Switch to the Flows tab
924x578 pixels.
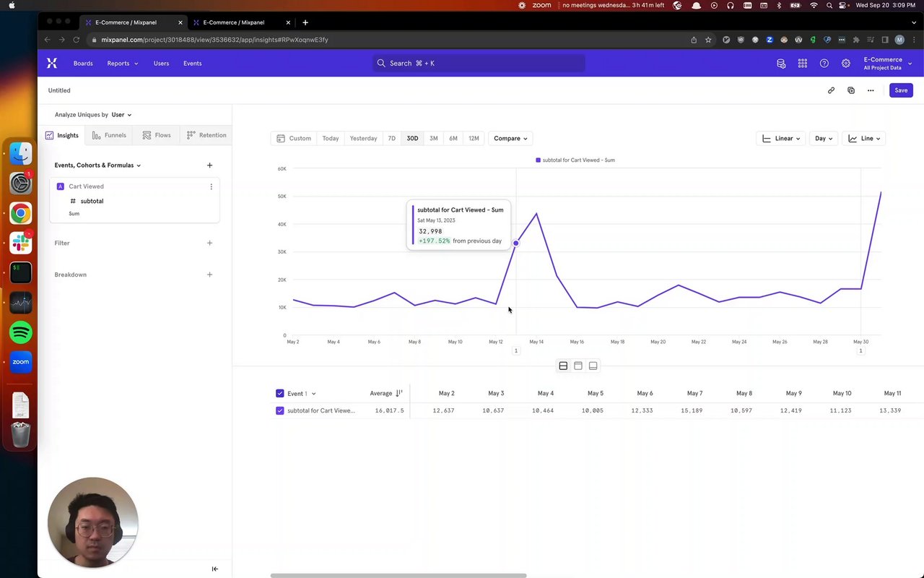157,135
